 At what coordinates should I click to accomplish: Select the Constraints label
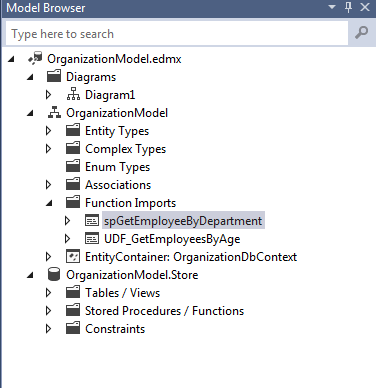[x=115, y=329]
